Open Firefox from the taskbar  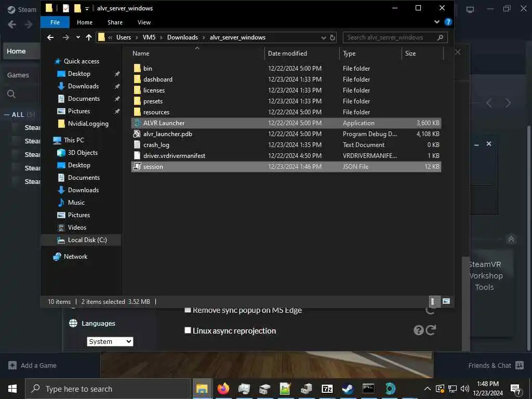coord(223,389)
